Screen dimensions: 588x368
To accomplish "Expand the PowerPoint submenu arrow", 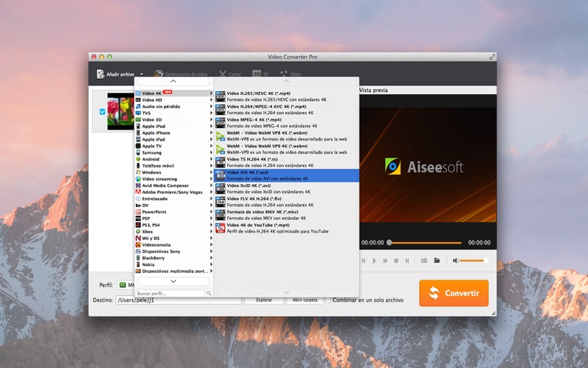I will tap(211, 212).
